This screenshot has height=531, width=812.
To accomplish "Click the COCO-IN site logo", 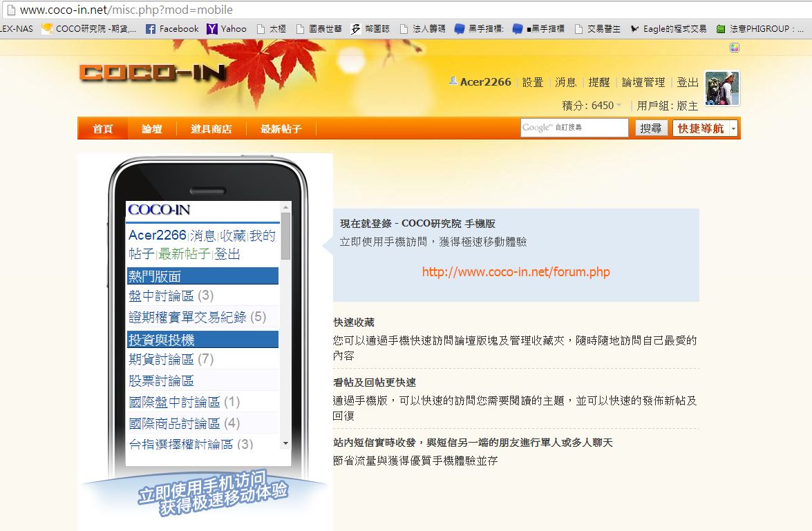I will 152,73.
